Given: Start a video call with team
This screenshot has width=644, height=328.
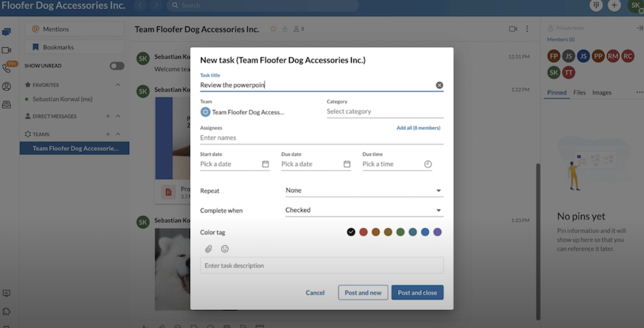Looking at the screenshot, I should 513,29.
